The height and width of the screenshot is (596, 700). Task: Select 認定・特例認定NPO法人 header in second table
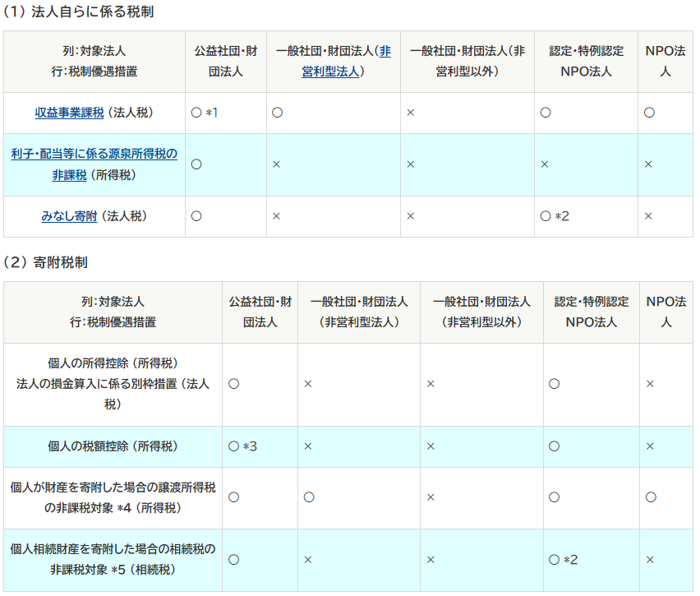point(591,312)
